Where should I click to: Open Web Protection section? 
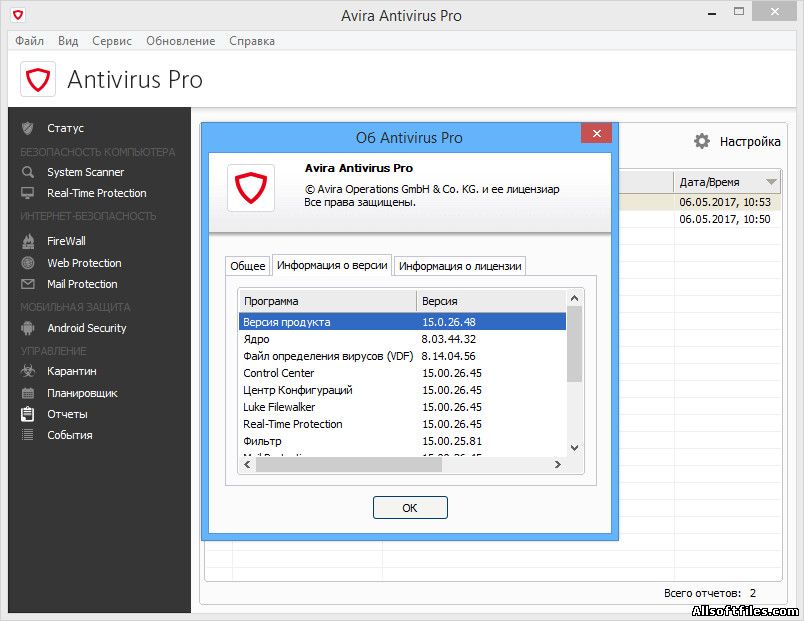pos(84,263)
